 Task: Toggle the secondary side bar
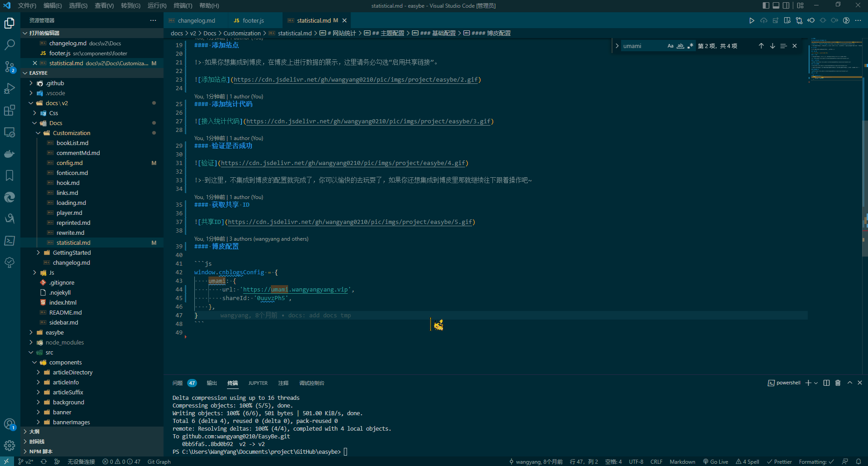(786, 5)
